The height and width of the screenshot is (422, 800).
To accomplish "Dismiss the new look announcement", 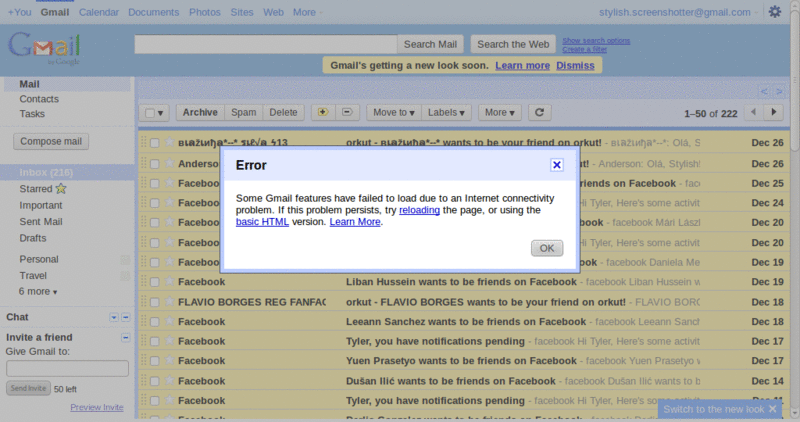I will pyautogui.click(x=575, y=65).
